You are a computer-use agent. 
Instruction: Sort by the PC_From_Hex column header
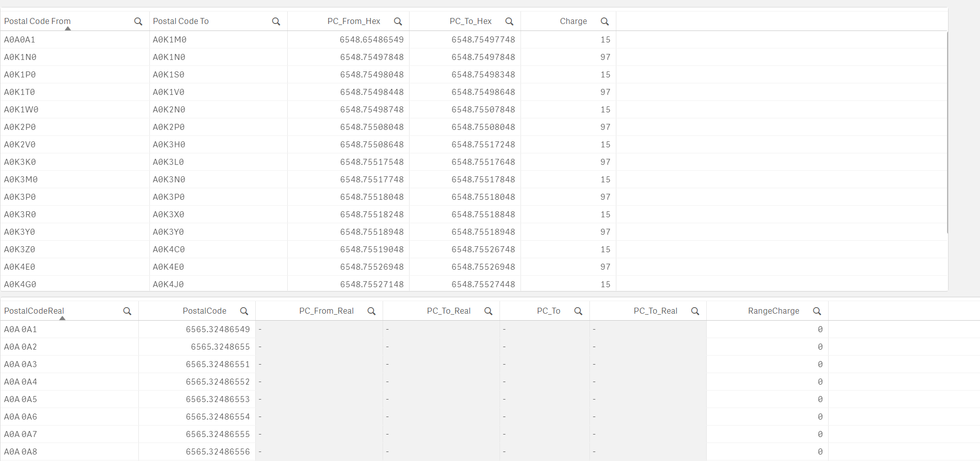coord(354,21)
